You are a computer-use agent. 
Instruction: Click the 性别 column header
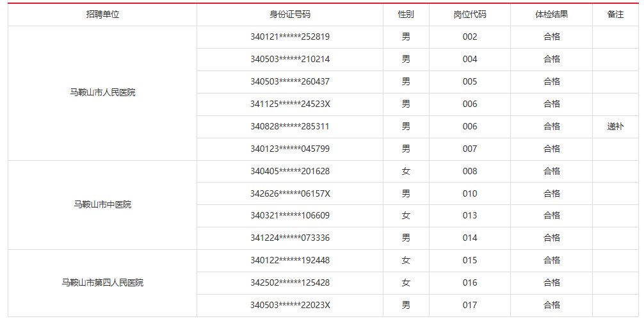406,14
